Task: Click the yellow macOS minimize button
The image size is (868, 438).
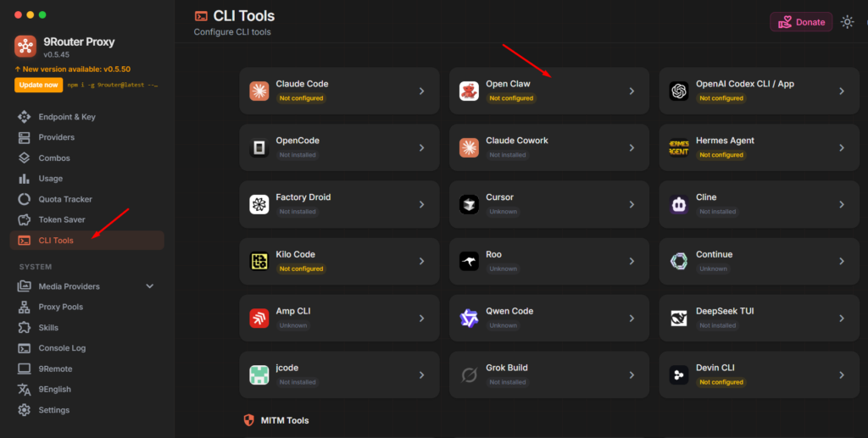Action: [x=31, y=15]
